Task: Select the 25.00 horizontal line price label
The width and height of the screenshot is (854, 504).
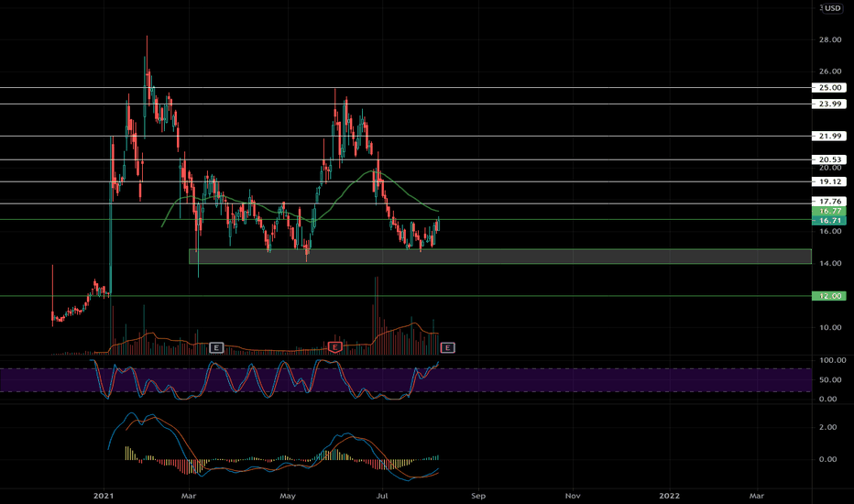Action: 829,88
